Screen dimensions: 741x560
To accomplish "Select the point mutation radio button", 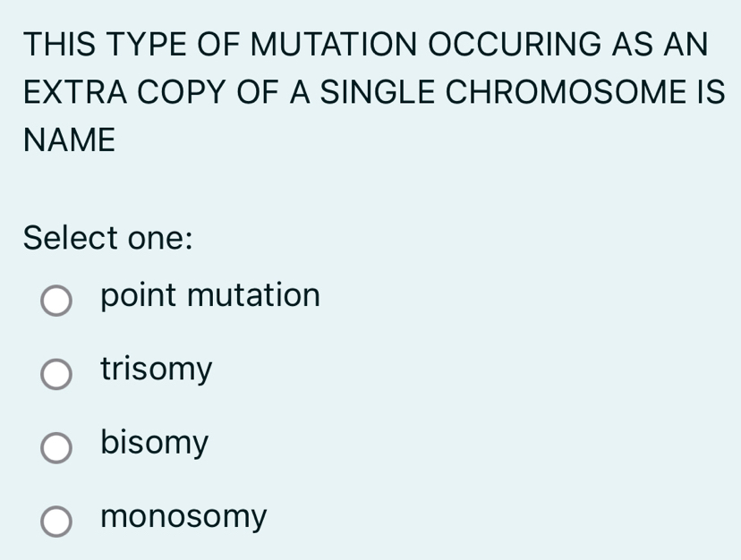I will [55, 302].
